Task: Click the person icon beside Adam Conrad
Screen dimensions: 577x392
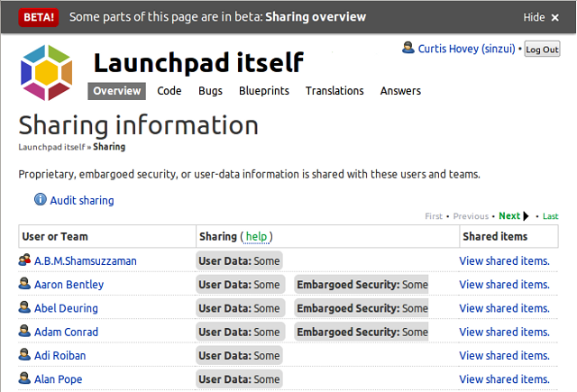Action: point(24,331)
